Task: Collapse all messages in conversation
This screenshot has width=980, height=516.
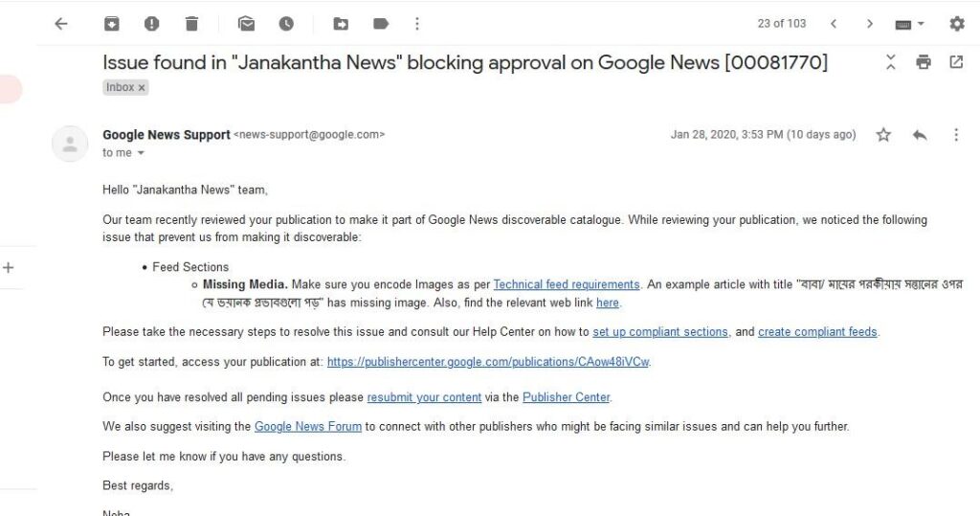Action: click(891, 62)
